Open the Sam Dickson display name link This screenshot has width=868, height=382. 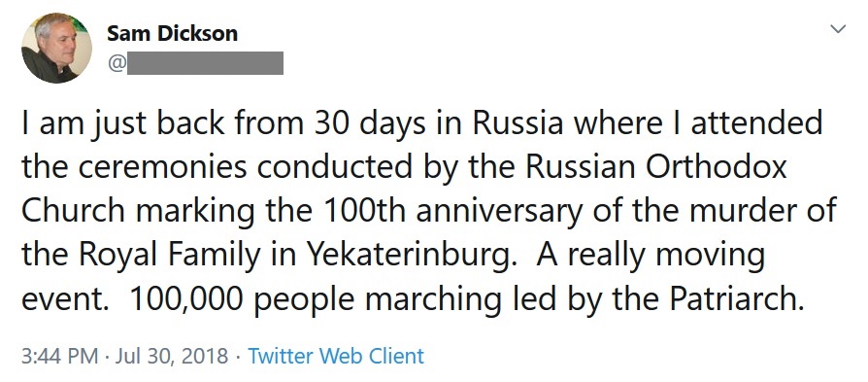click(x=172, y=33)
